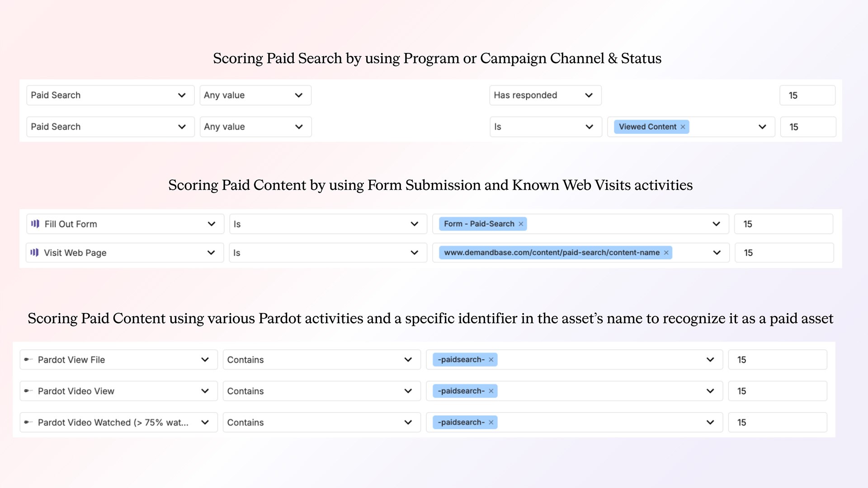Click the Demandbase icon beside Fill Out Form

click(x=35, y=224)
